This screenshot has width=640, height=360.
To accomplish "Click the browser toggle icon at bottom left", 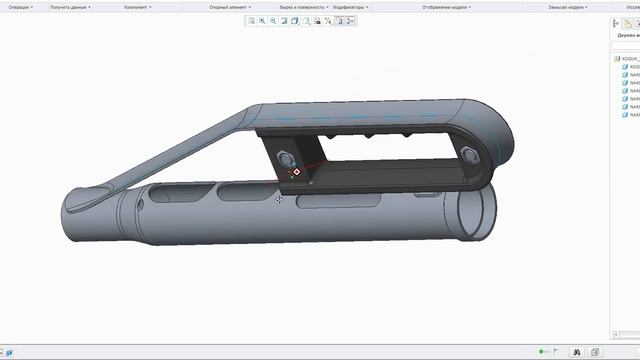I will point(9,353).
